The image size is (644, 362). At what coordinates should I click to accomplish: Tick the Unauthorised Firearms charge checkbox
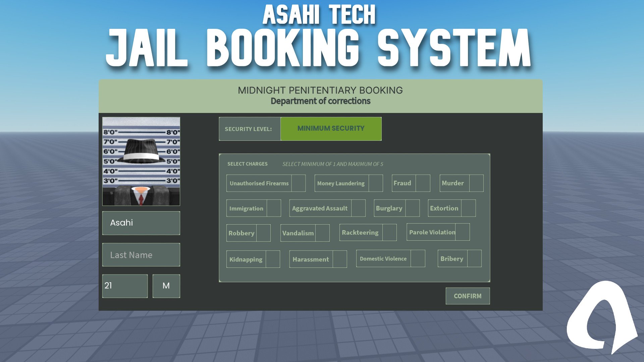[x=298, y=183]
